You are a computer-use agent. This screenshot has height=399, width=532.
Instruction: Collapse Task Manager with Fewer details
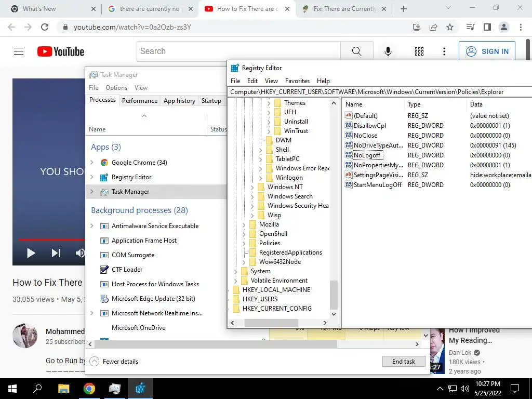click(x=114, y=362)
